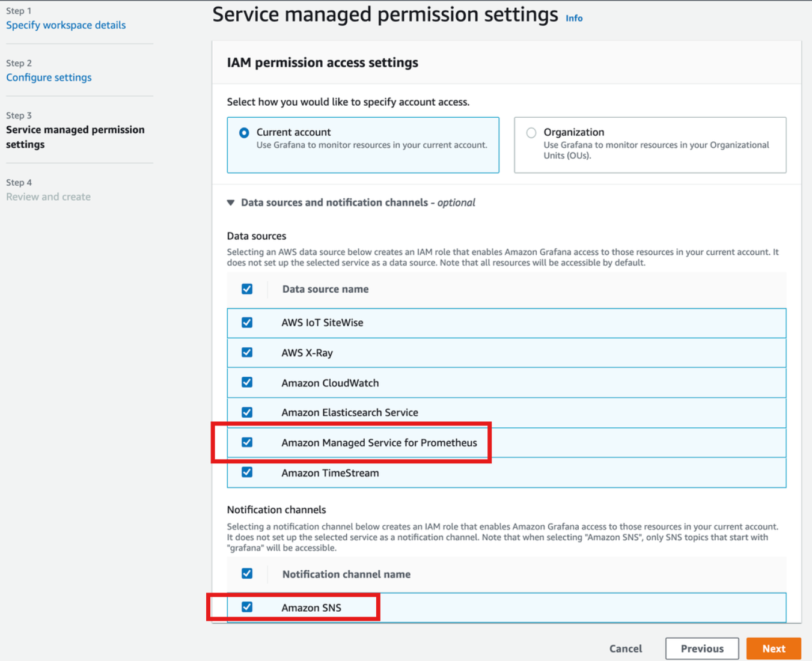Click the Amazon TimeStream row label
This screenshot has width=812, height=661.
point(330,473)
